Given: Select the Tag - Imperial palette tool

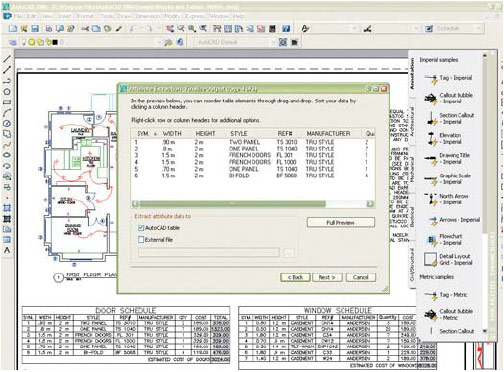Looking at the screenshot, I should pyautogui.click(x=448, y=78).
